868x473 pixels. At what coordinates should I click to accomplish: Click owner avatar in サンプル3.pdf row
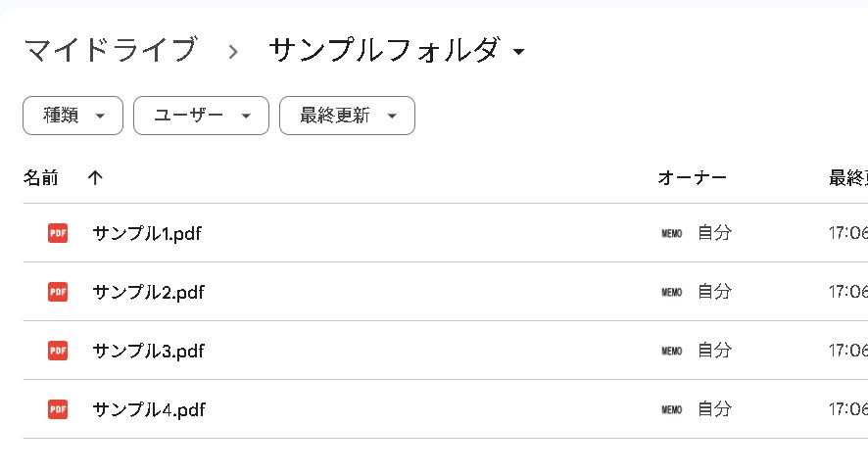671,351
